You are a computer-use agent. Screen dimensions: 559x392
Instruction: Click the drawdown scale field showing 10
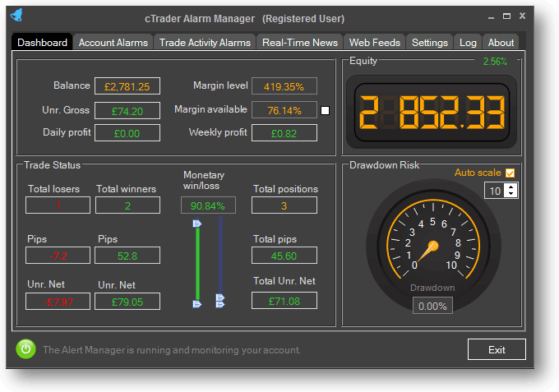click(496, 191)
